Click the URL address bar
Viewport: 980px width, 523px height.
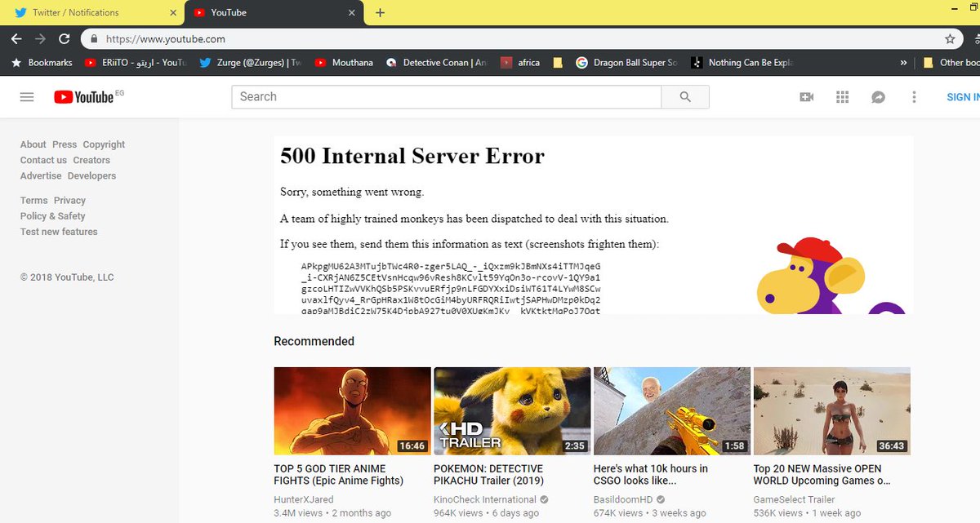[522, 38]
